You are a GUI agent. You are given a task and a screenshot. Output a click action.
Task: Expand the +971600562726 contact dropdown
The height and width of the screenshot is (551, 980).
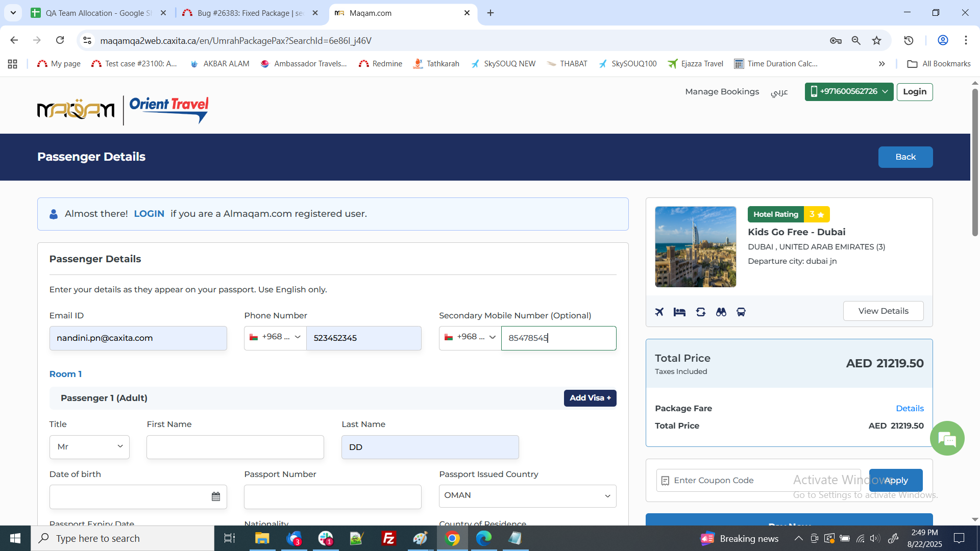pos(849,92)
